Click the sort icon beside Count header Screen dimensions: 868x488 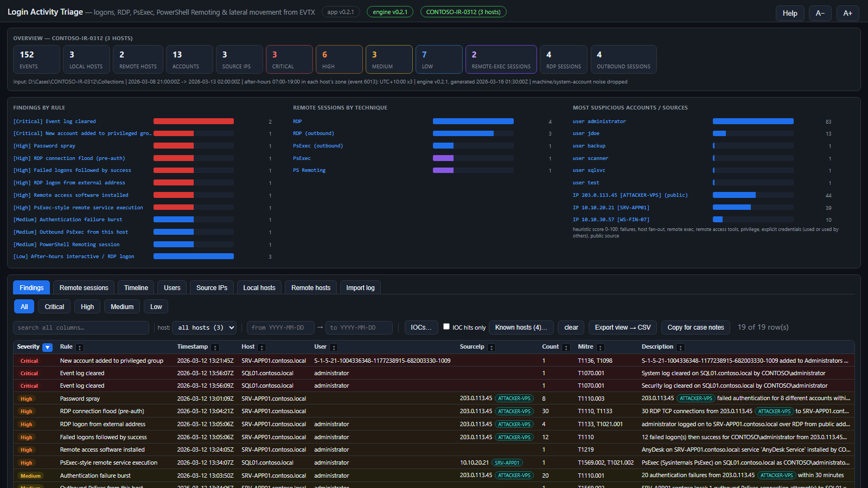click(x=566, y=348)
